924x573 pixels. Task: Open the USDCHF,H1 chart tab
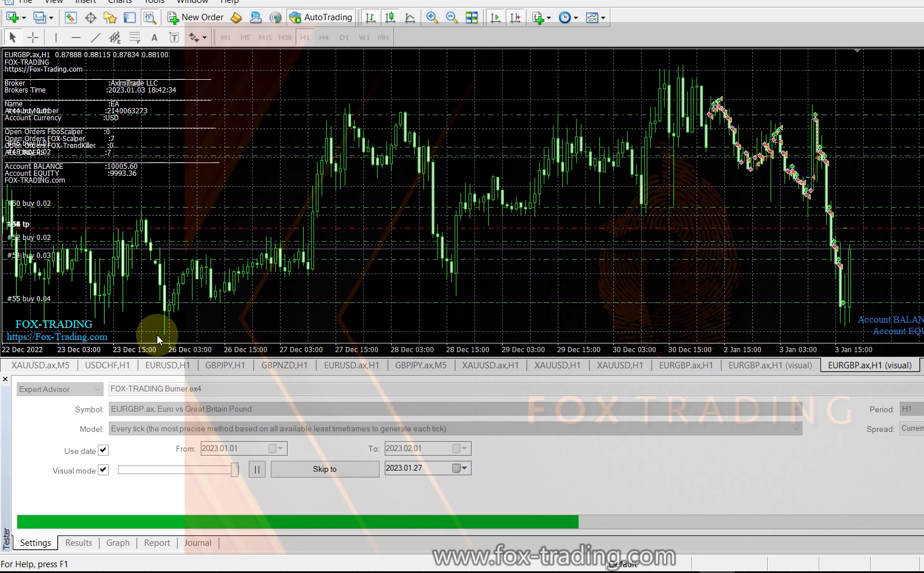click(x=108, y=365)
